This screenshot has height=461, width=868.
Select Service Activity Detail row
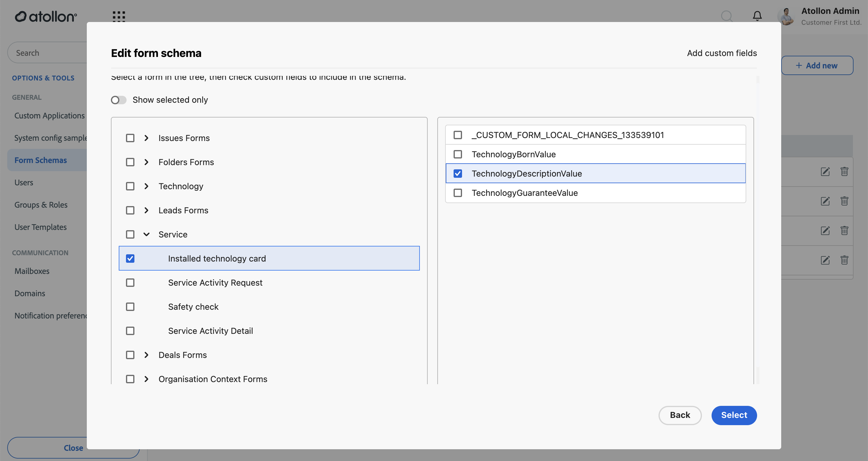(269, 331)
